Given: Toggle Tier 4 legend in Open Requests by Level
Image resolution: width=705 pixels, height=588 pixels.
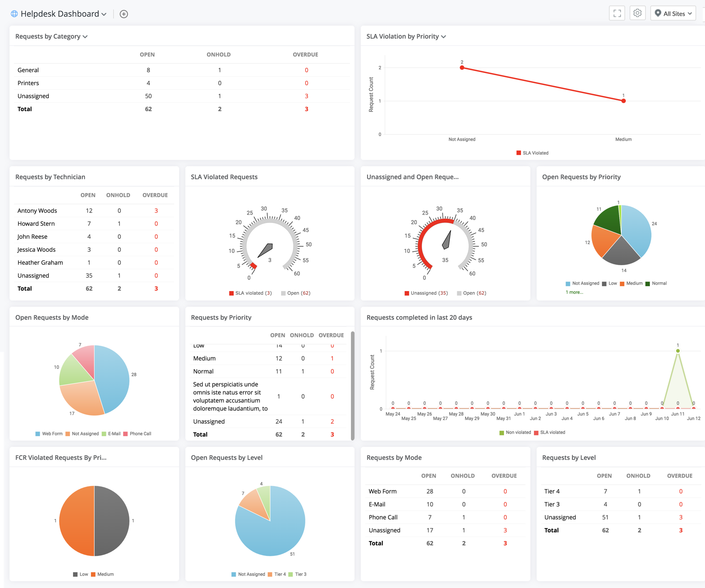Looking at the screenshot, I should 277,574.
